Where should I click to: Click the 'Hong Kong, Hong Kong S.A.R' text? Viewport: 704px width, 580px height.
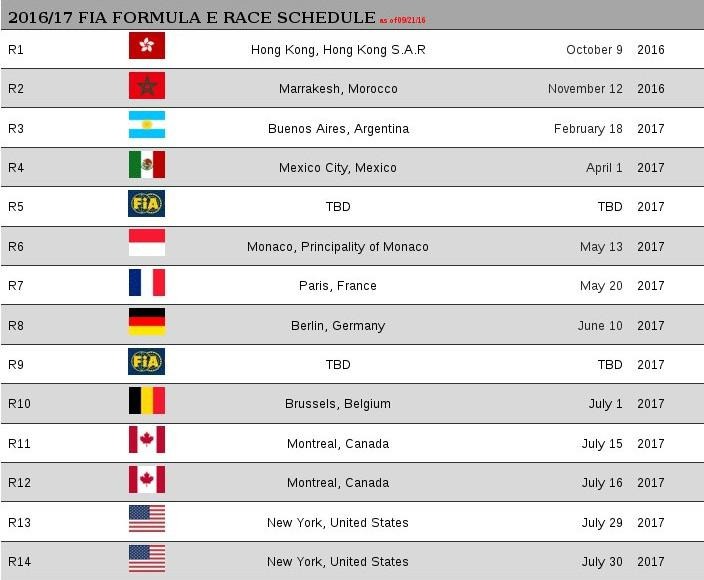338,50
